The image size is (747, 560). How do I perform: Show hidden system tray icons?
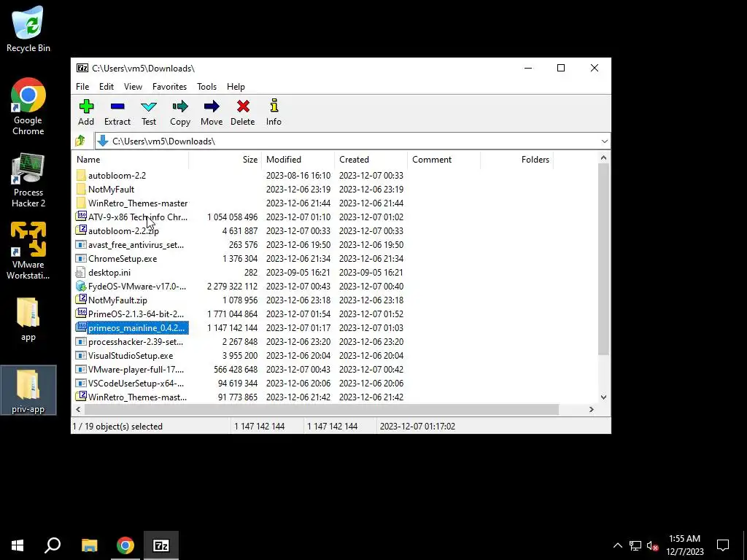pos(617,545)
